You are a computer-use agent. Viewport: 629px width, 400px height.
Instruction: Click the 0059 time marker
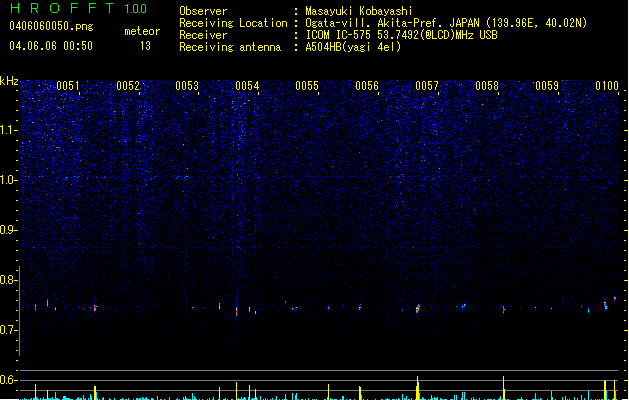[x=547, y=85]
